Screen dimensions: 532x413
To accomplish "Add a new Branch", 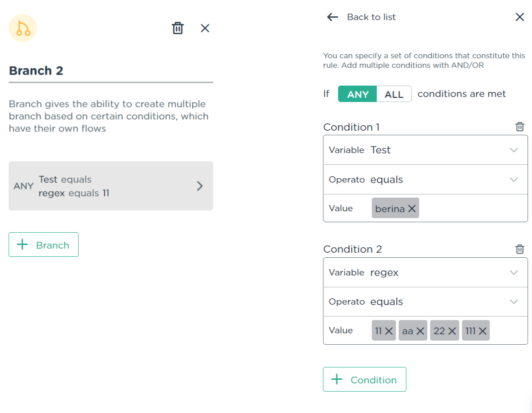I will coord(44,245).
